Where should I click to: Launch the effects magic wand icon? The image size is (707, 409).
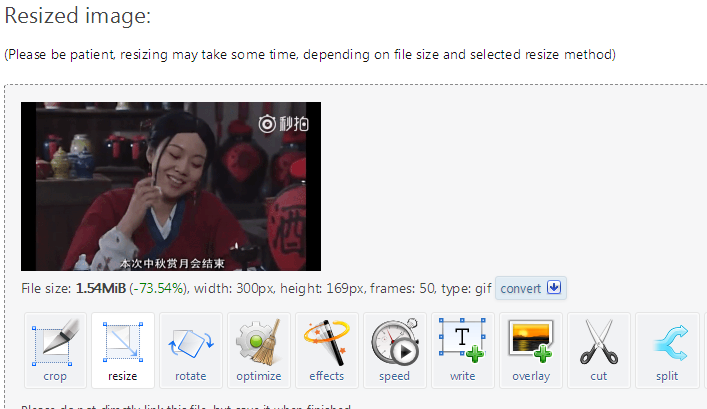(x=326, y=342)
